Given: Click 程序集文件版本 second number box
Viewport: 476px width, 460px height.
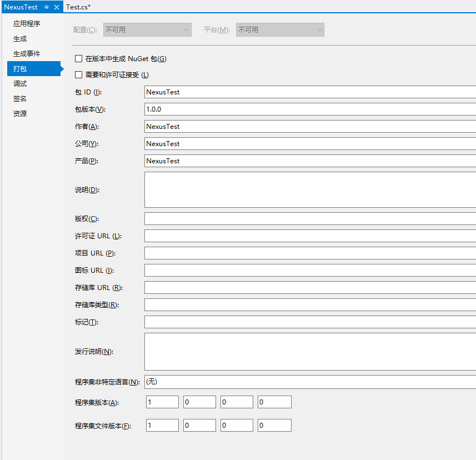Looking at the screenshot, I should coord(200,426).
